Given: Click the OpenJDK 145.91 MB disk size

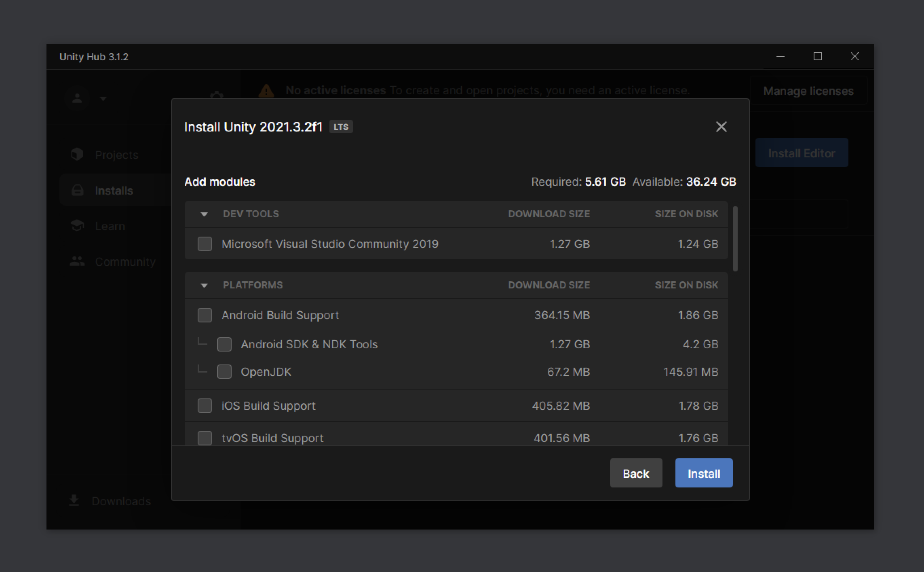Looking at the screenshot, I should [691, 372].
